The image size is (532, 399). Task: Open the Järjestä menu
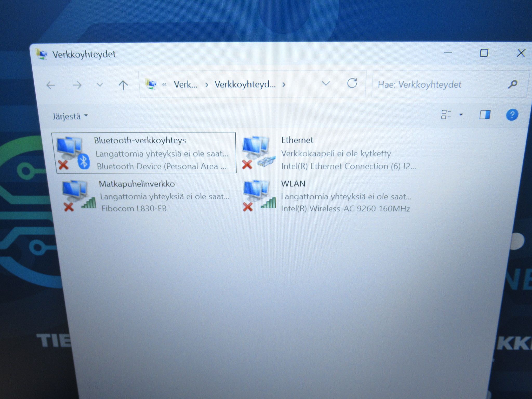pyautogui.click(x=70, y=116)
